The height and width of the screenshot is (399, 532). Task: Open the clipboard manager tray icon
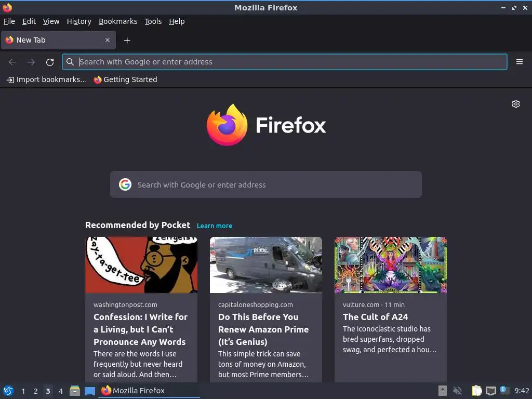(476, 391)
